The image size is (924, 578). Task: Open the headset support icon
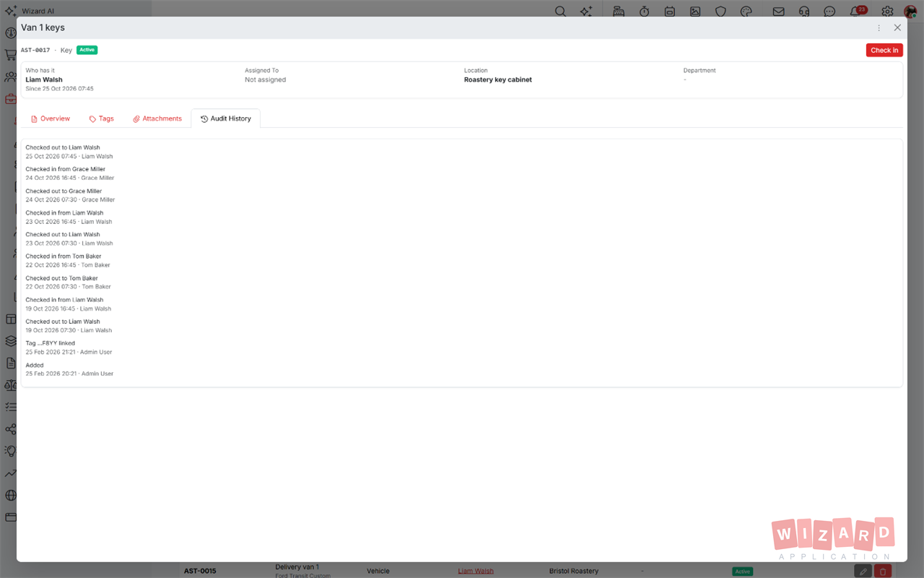pos(804,12)
